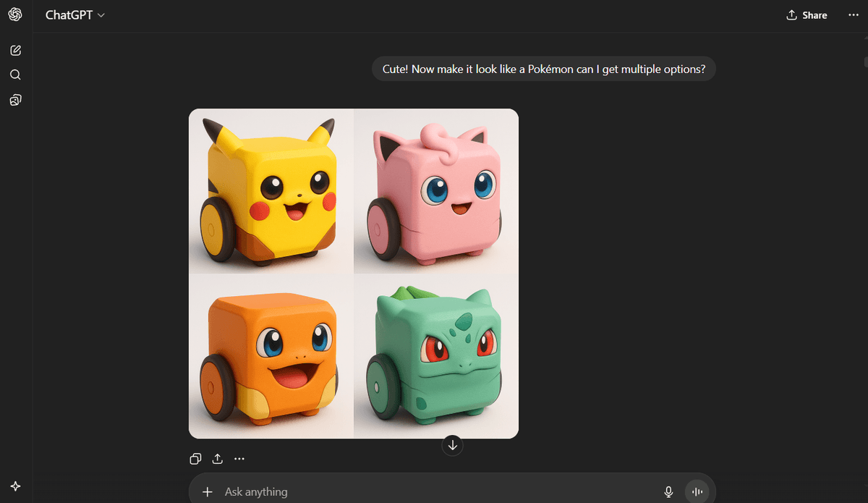Open search chats with the magnifier icon
Image resolution: width=868 pixels, height=503 pixels.
15,75
